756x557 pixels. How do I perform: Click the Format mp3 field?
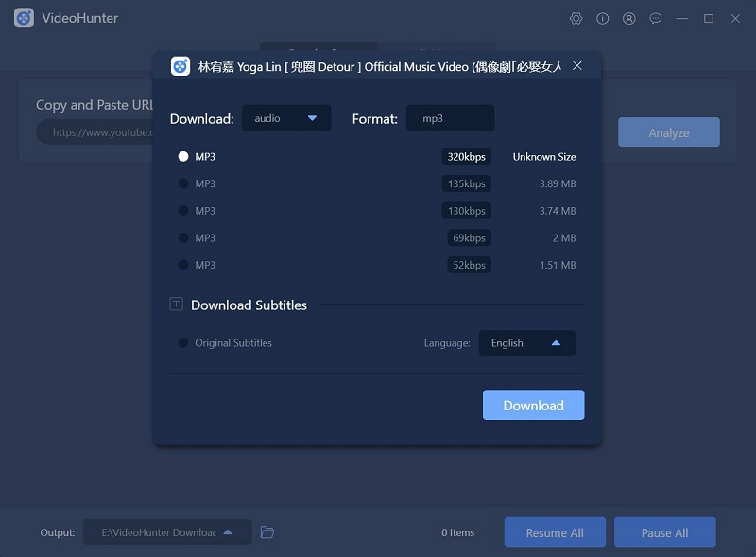[451, 118]
